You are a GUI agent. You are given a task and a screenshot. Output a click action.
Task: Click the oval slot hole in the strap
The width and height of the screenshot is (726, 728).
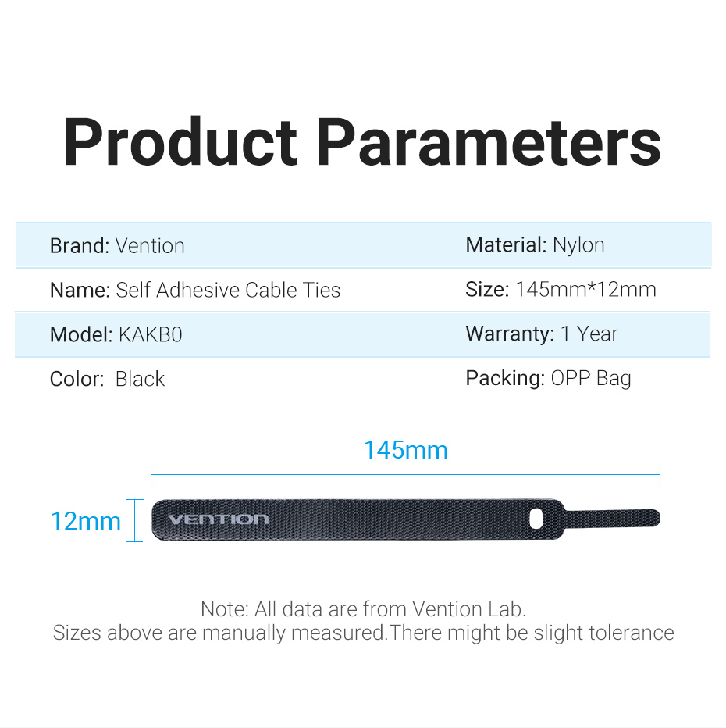(x=538, y=518)
